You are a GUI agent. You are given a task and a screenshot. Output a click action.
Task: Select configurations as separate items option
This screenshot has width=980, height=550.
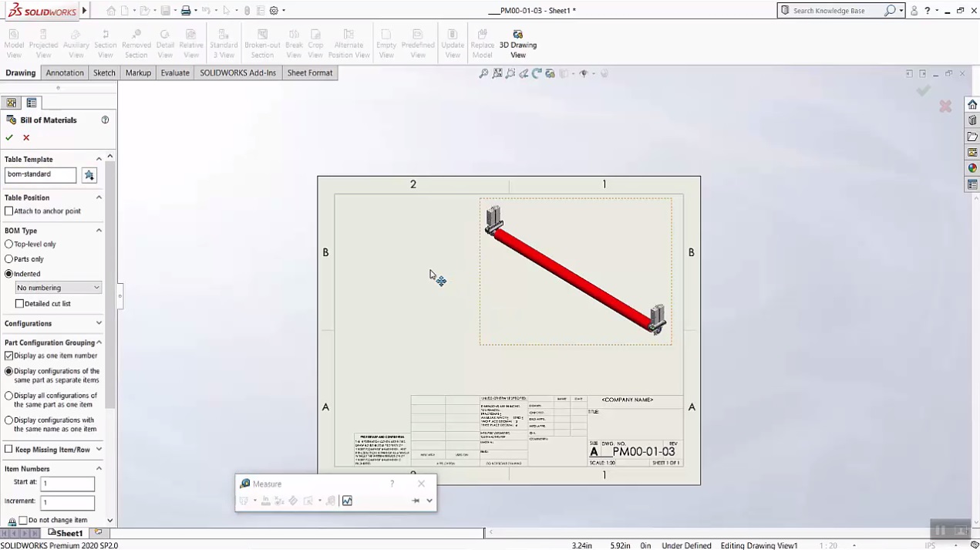(x=9, y=371)
